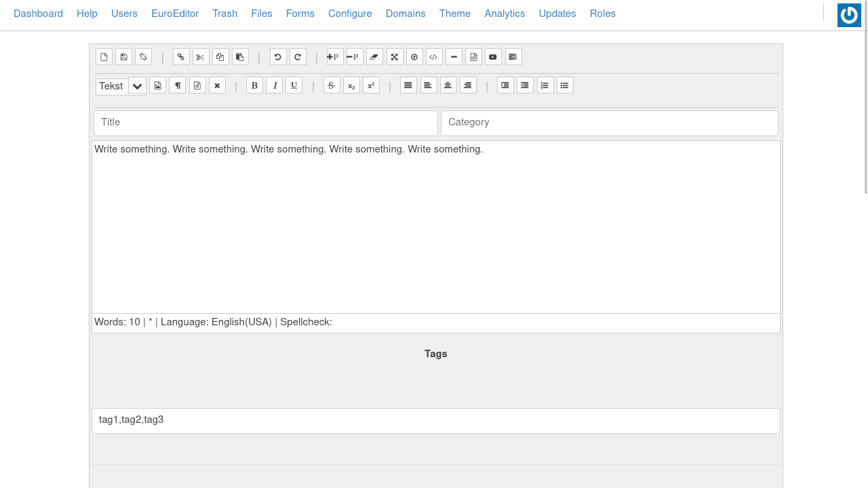Toggle the paragraph marks visibility icon
Viewport: 868px width, 488px height.
(177, 85)
